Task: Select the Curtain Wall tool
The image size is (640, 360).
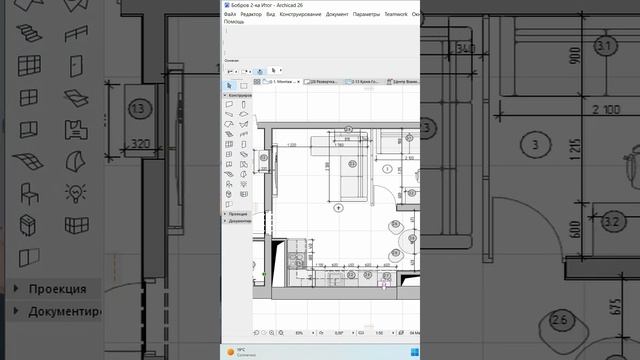Action: [229, 144]
